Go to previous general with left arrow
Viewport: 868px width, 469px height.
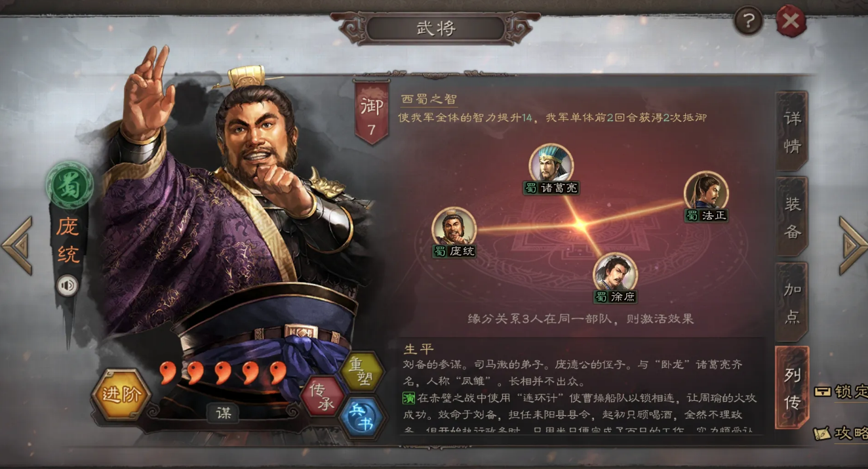(x=18, y=245)
